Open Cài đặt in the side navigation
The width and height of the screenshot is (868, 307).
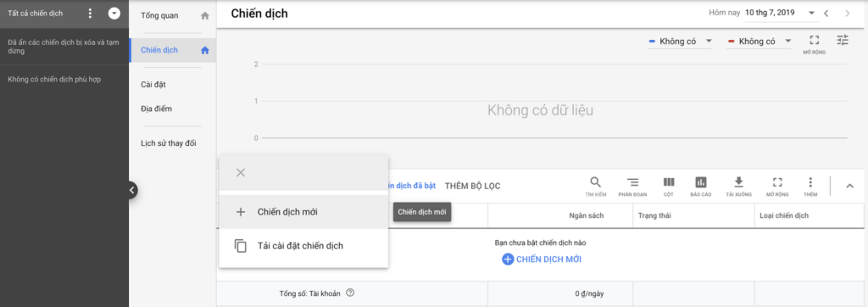coord(153,84)
